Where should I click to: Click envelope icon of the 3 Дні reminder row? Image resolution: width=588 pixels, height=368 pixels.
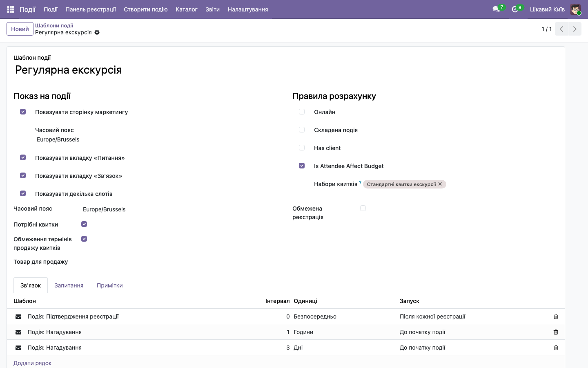[x=18, y=348]
